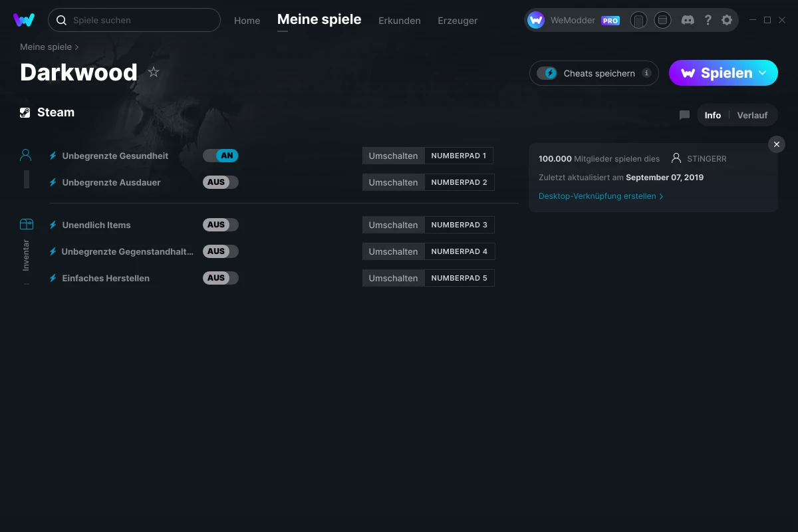
Task: Open the Erzeuger tab
Action: 458,21
